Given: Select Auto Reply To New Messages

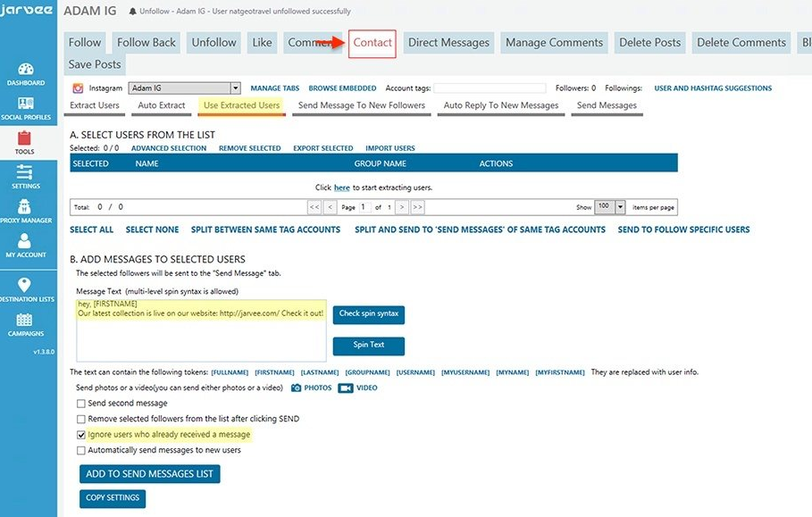Looking at the screenshot, I should coord(501,105).
